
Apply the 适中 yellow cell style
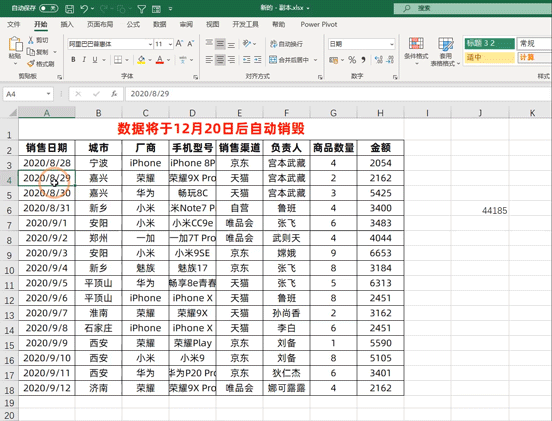point(490,57)
